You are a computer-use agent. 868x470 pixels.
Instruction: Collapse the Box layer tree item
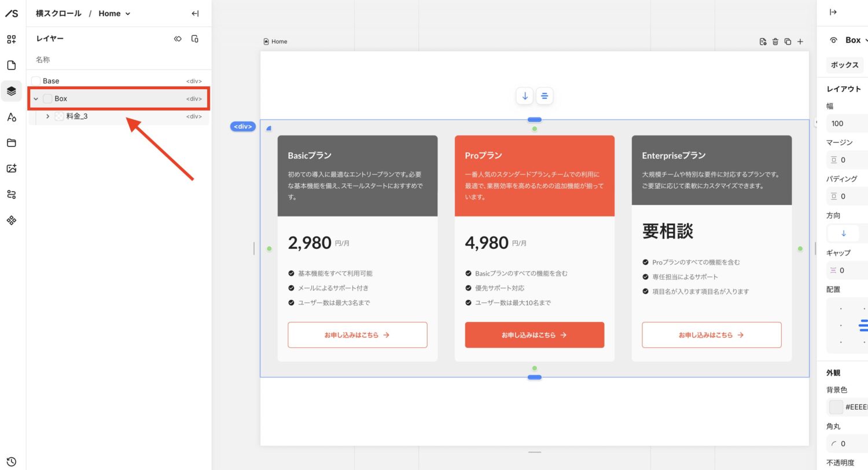tap(36, 99)
